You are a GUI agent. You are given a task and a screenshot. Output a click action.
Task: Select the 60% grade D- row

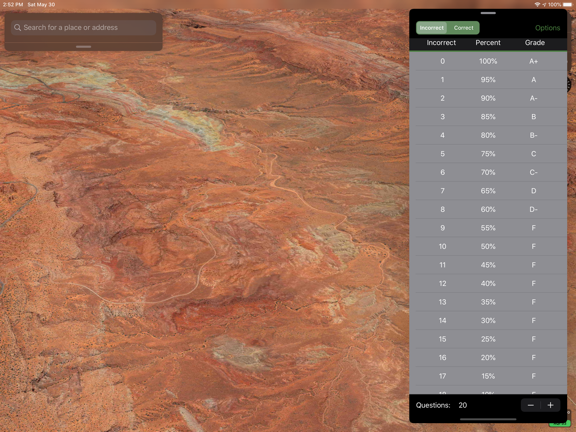(x=488, y=209)
